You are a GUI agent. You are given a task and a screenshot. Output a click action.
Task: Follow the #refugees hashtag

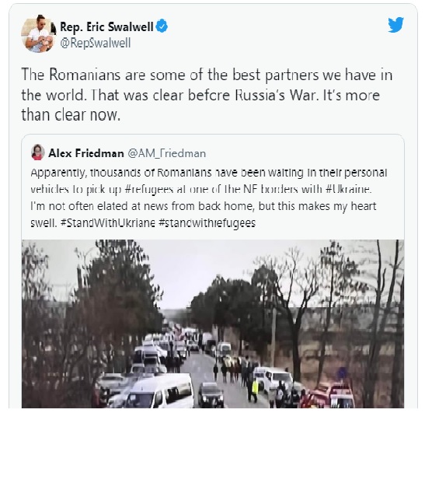pyautogui.click(x=148, y=190)
